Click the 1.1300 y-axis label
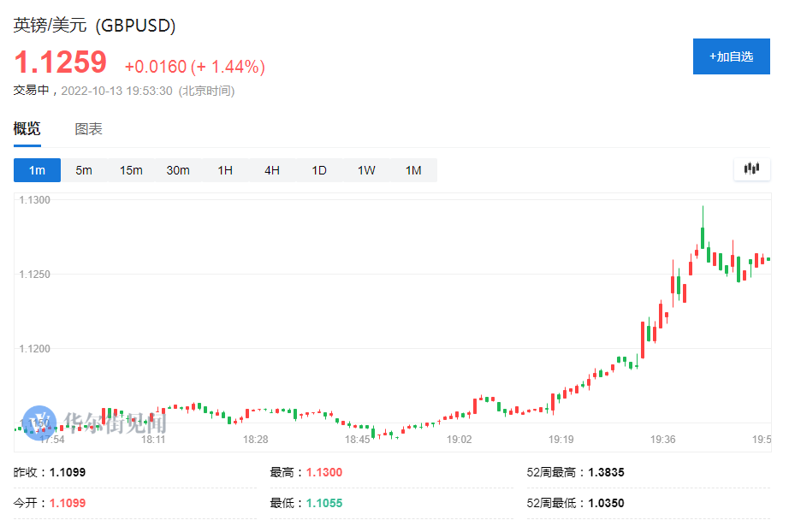The width and height of the screenshot is (789, 532). click(35, 200)
